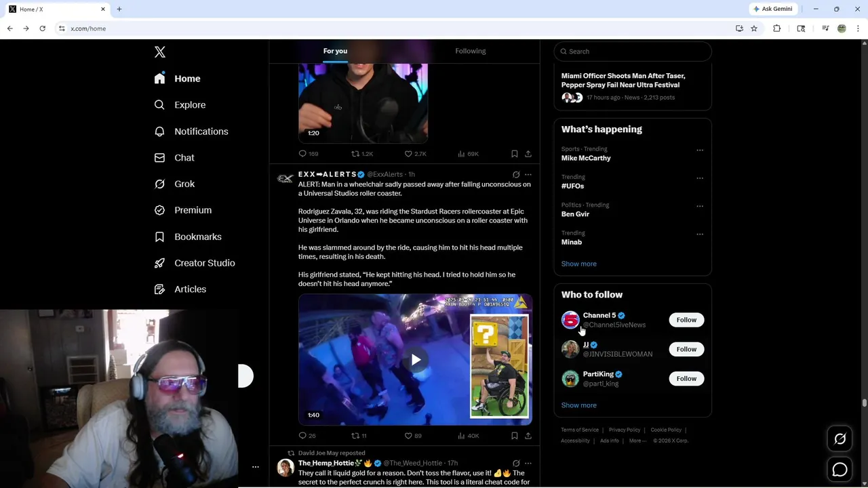Show more under What's happening
The image size is (868, 488).
(x=578, y=264)
